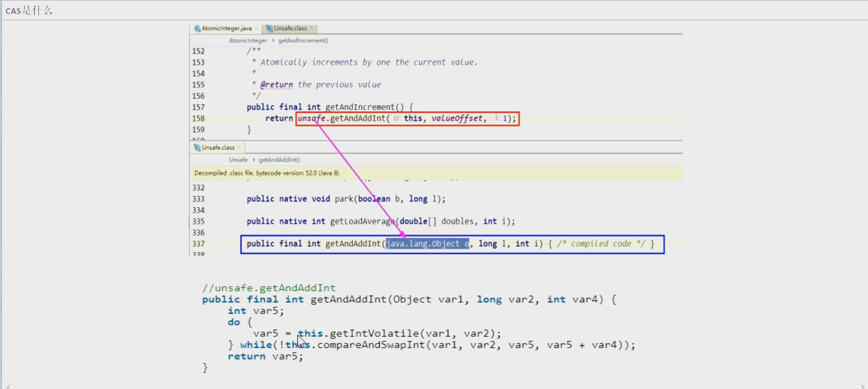Click the Unsafe breadcrumb in lower pane

[238, 160]
